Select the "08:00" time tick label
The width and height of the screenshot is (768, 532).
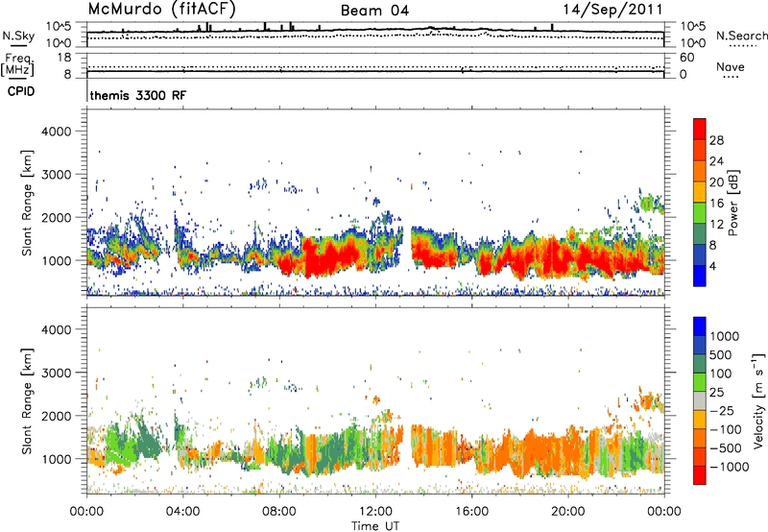(279, 512)
